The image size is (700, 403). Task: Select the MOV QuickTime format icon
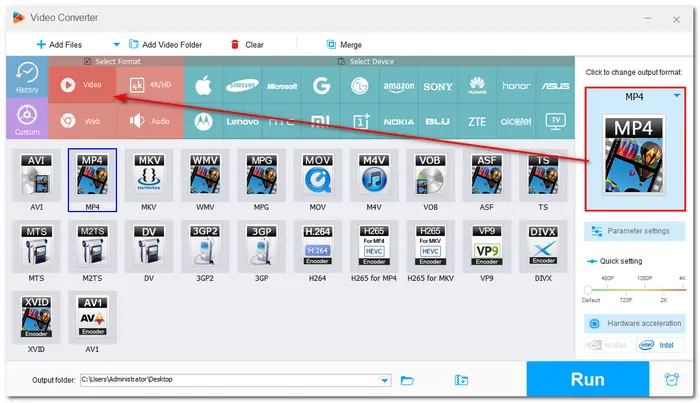pos(317,174)
